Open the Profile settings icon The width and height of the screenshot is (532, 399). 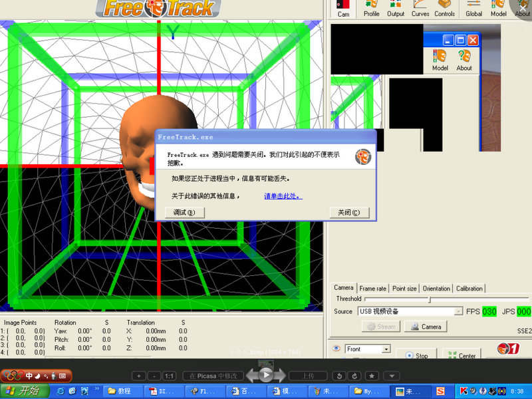pyautogui.click(x=371, y=9)
